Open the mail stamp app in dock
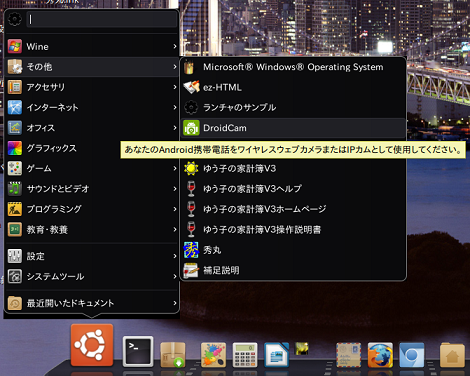Viewport: 470px width, 376px height. point(348,355)
